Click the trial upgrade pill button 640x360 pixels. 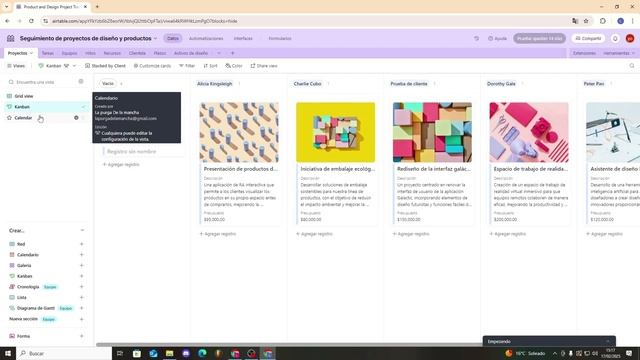point(539,38)
